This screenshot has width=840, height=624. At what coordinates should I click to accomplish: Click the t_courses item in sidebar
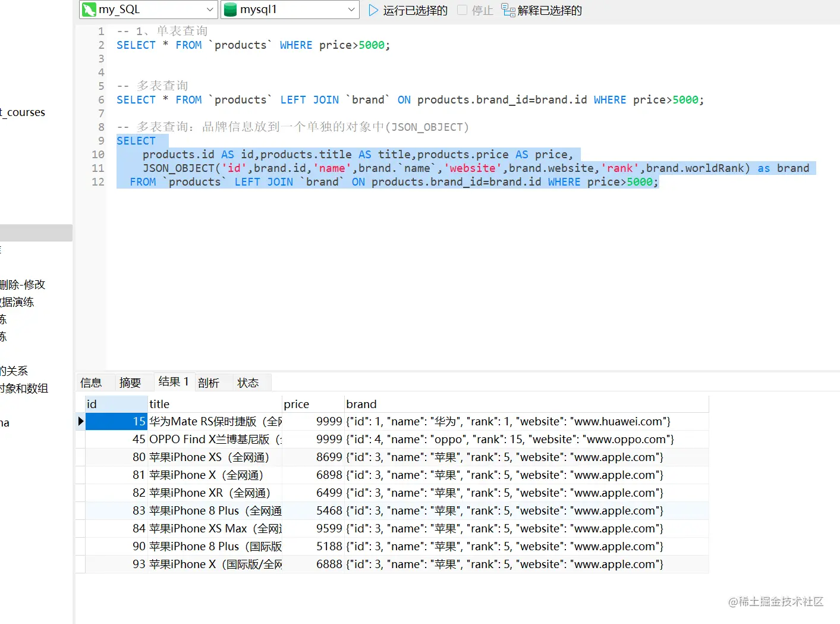tap(23, 112)
